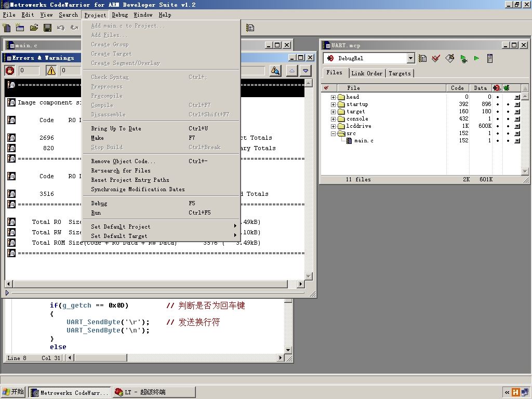
Task: Click Metrowerks CodeWarrior taskbar button
Action: [x=70, y=393]
